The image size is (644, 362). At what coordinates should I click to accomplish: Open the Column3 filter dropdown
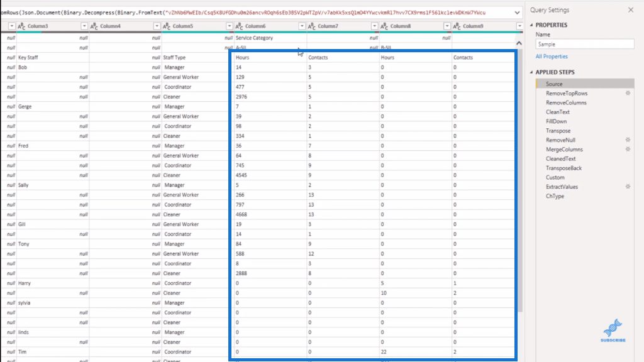(84, 26)
